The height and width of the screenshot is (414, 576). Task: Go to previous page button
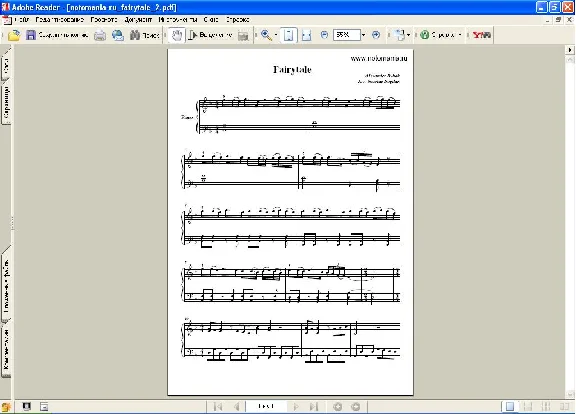point(237,406)
